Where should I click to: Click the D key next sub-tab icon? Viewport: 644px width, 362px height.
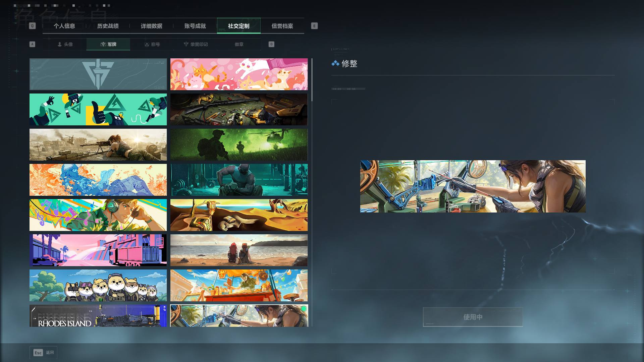[271, 44]
